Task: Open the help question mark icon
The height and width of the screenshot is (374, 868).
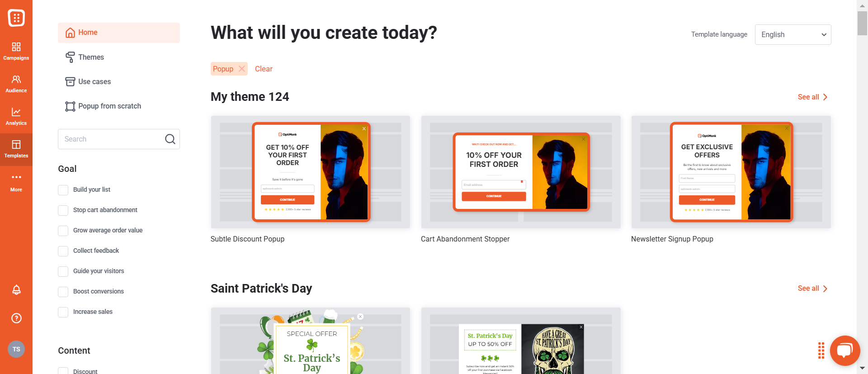Action: pos(16,318)
